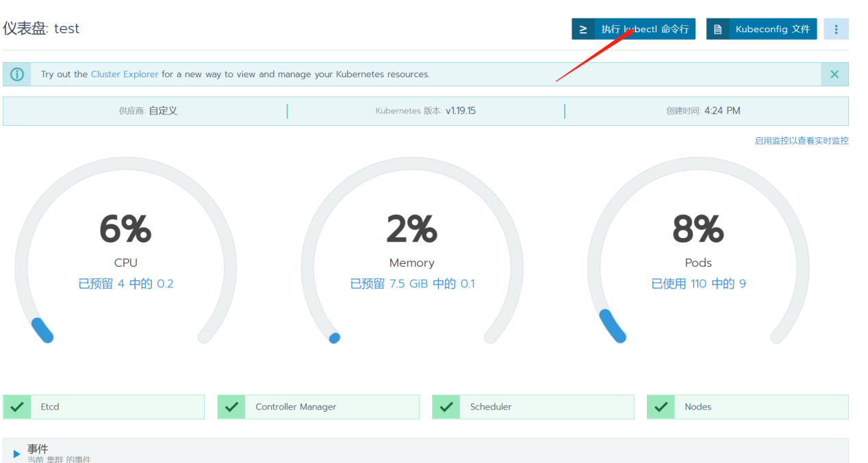Click the CPU gauge label
Image resolution: width=868 pixels, height=463 pixels.
tap(126, 263)
